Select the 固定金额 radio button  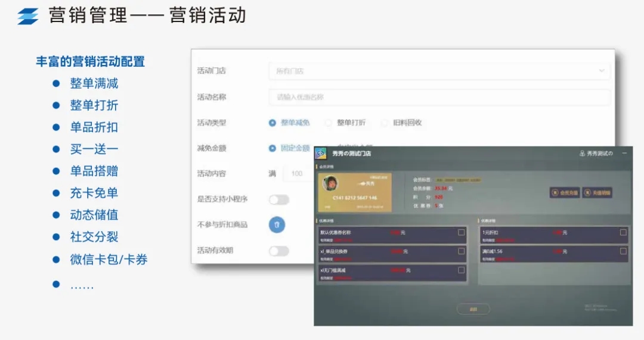pyautogui.click(x=273, y=148)
